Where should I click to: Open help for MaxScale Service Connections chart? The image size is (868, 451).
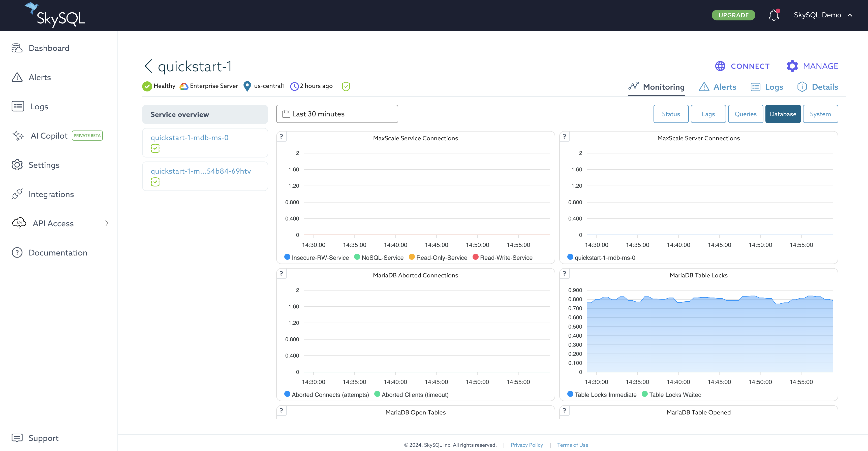pyautogui.click(x=281, y=136)
